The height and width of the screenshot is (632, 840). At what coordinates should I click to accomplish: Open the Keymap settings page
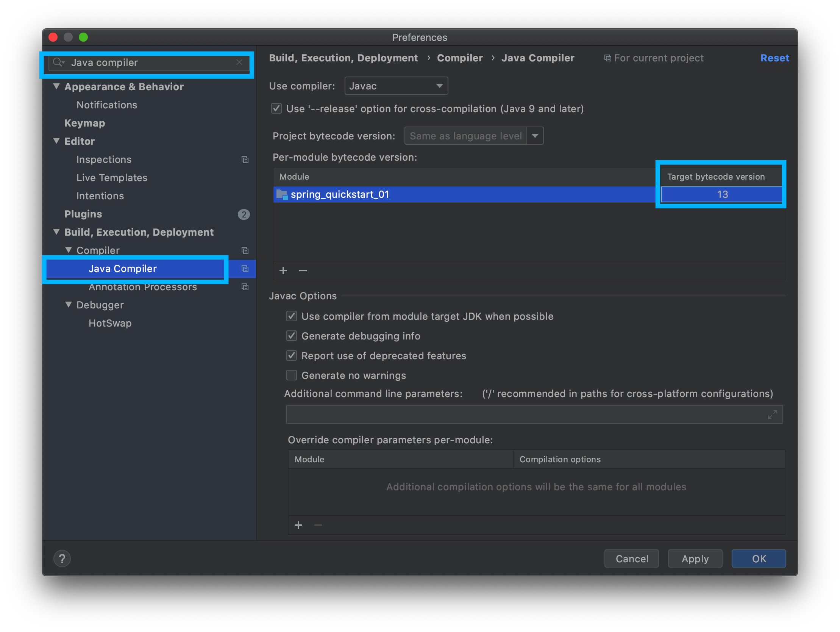click(85, 123)
